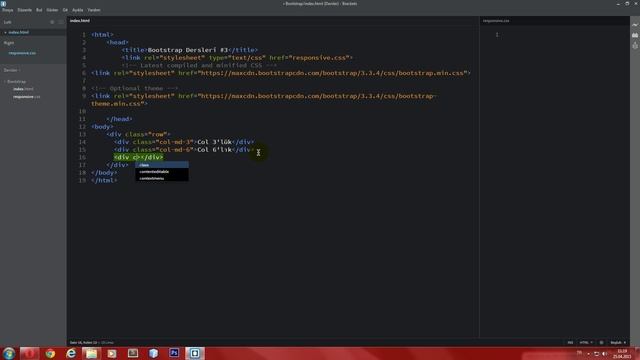The height and width of the screenshot is (360, 640).
Task: Click the Sağ working files header
Action: (9, 43)
